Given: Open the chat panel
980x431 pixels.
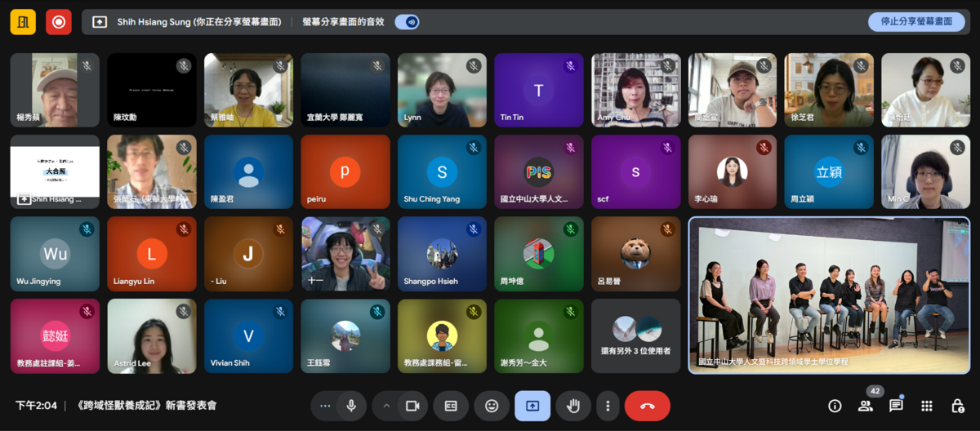Looking at the screenshot, I should click(896, 406).
